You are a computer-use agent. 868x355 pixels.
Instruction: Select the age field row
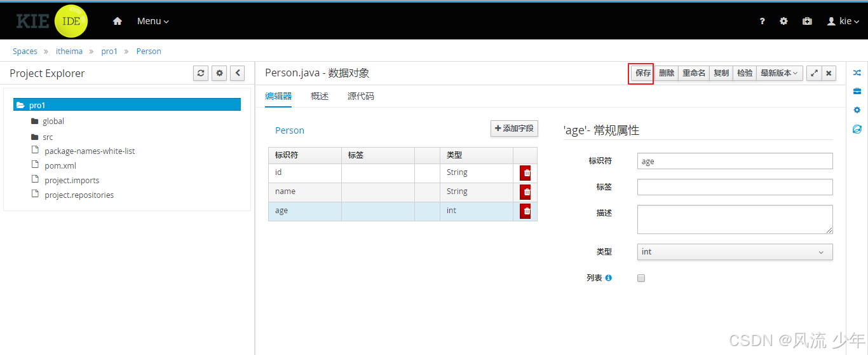point(402,211)
